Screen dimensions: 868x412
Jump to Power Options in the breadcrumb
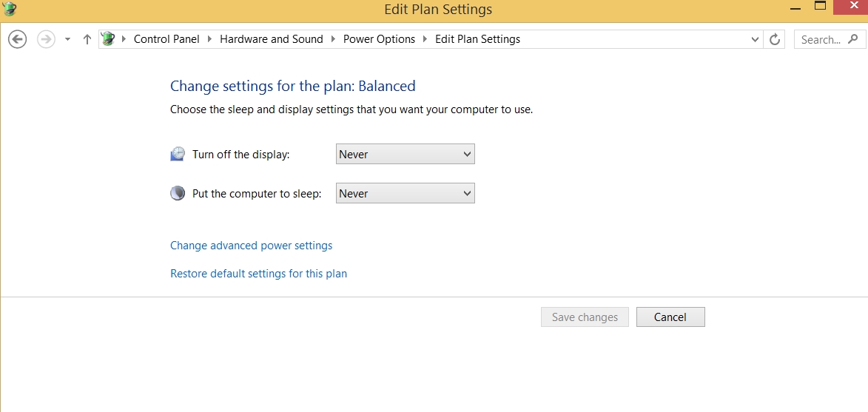point(379,39)
